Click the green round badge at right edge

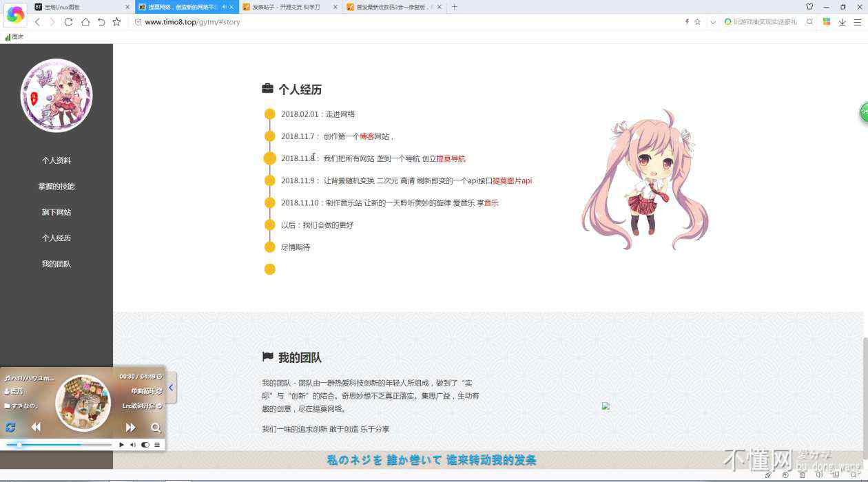(864, 112)
